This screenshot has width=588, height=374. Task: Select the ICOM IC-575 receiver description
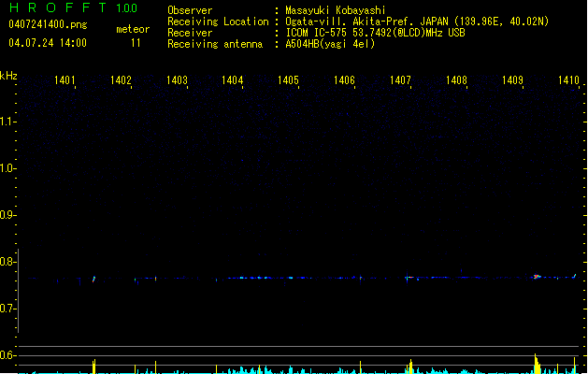[x=375, y=33]
